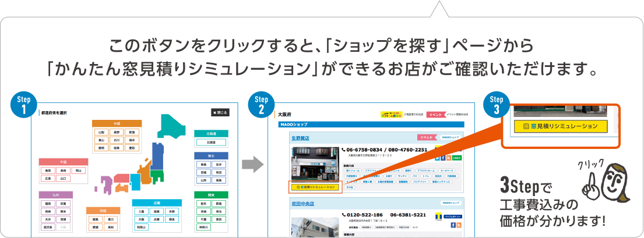This screenshot has width=644, height=238.
Task: Click the RSS icon in 吹田中央店 card
Action: [459, 225]
